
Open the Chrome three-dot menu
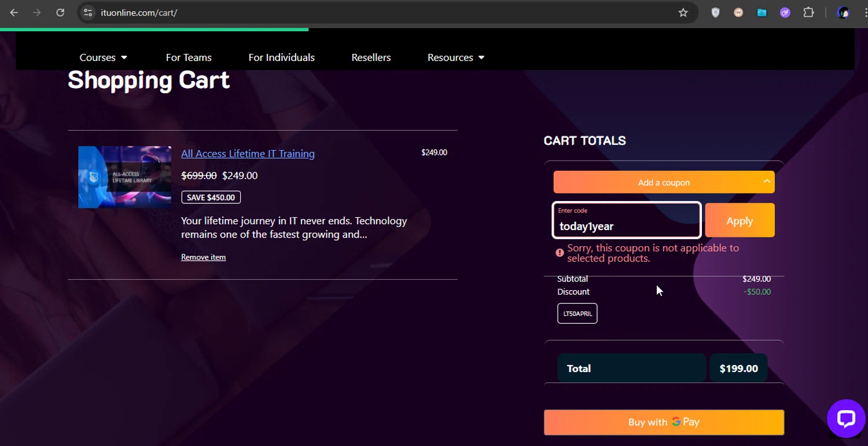[x=865, y=12]
